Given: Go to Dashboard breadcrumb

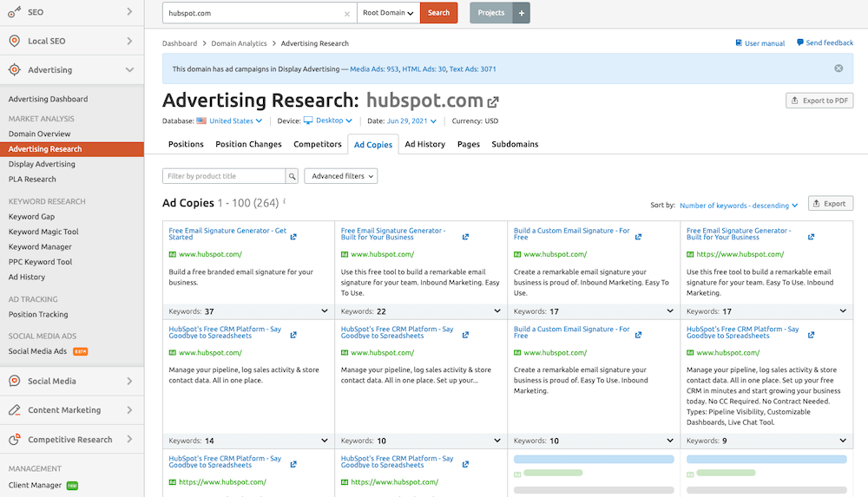Looking at the screenshot, I should tap(180, 43).
